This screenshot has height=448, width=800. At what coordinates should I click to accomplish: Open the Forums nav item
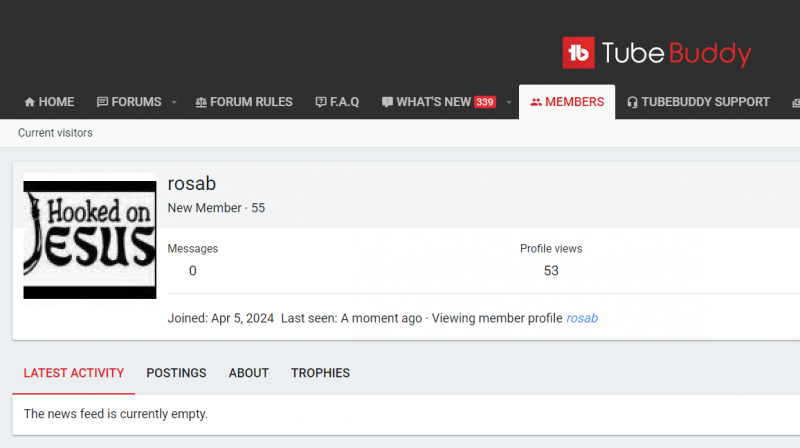pyautogui.click(x=129, y=102)
